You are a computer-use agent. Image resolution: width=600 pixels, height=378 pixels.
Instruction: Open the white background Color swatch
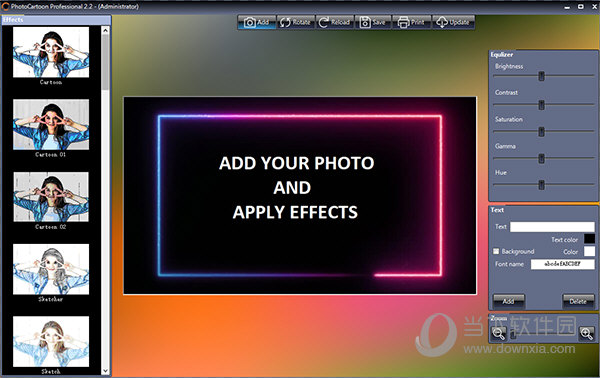coord(589,251)
